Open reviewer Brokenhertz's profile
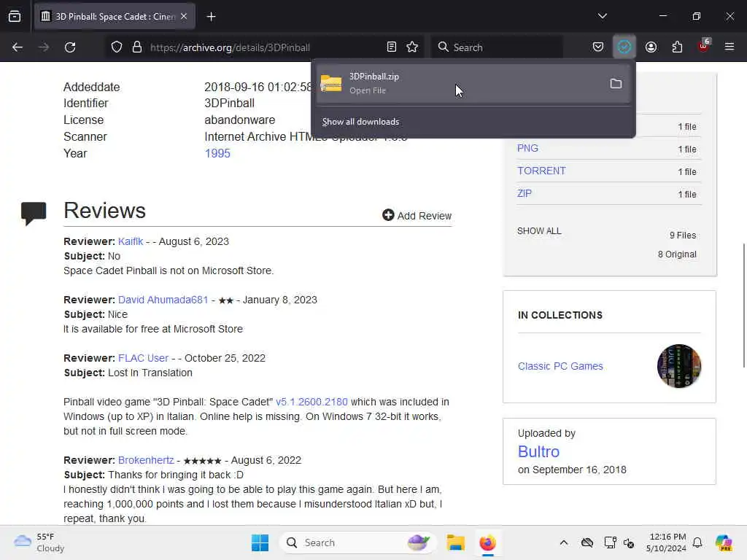Screen dimensions: 747x560 146,460
